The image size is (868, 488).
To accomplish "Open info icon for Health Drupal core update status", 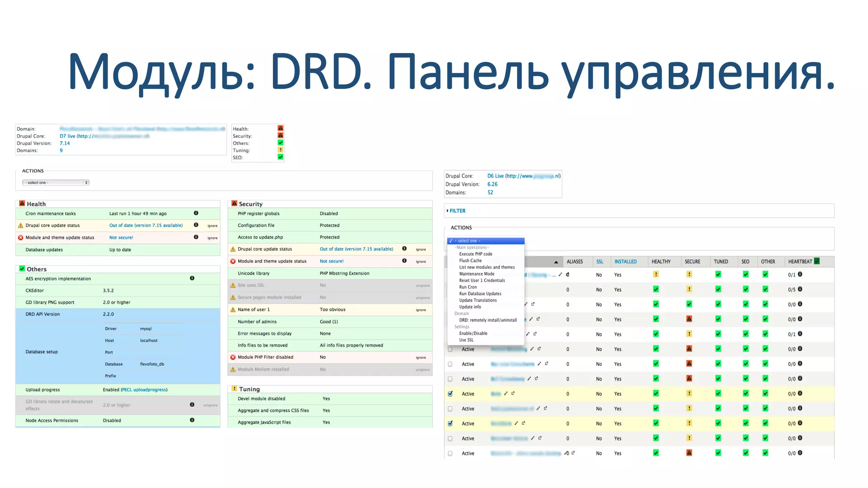I will 196,225.
